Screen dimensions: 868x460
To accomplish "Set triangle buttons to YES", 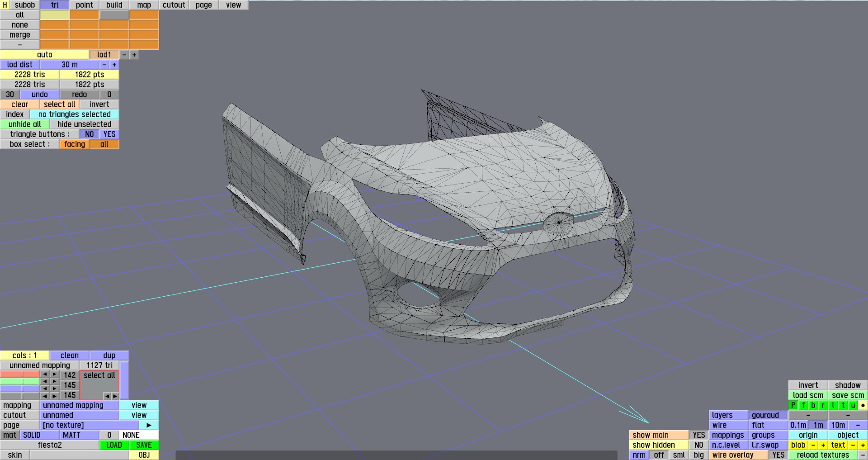I will (x=109, y=134).
